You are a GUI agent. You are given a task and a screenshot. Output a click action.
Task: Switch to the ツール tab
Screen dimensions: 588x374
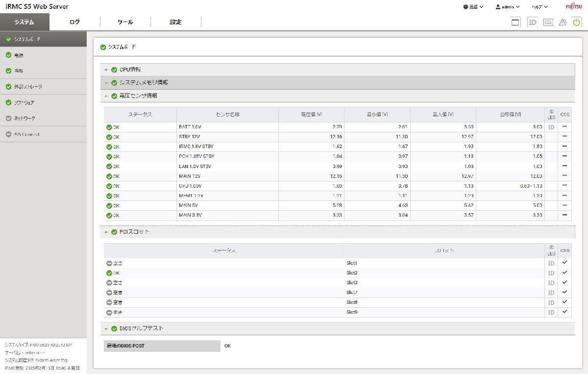click(x=125, y=22)
